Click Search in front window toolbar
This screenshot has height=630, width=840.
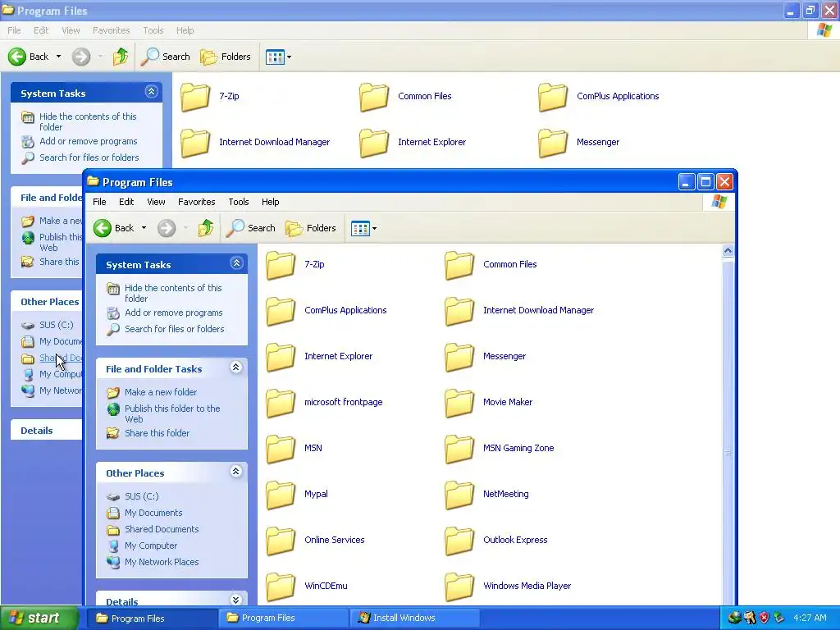(251, 228)
